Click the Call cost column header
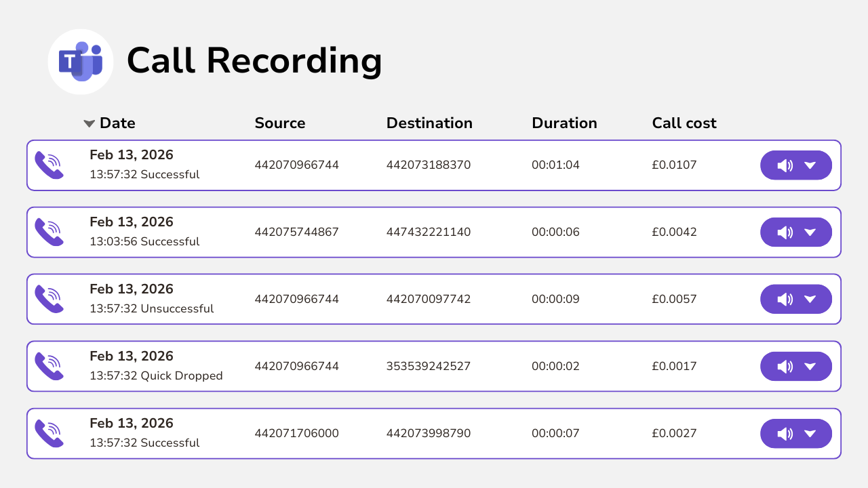This screenshot has width=868, height=488. (684, 123)
